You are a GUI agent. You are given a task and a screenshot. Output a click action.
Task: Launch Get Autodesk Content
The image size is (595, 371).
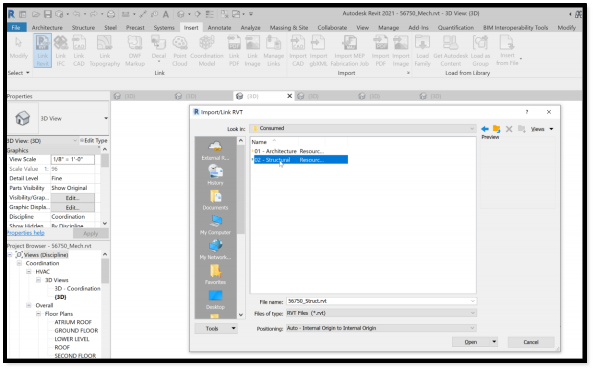[451, 51]
